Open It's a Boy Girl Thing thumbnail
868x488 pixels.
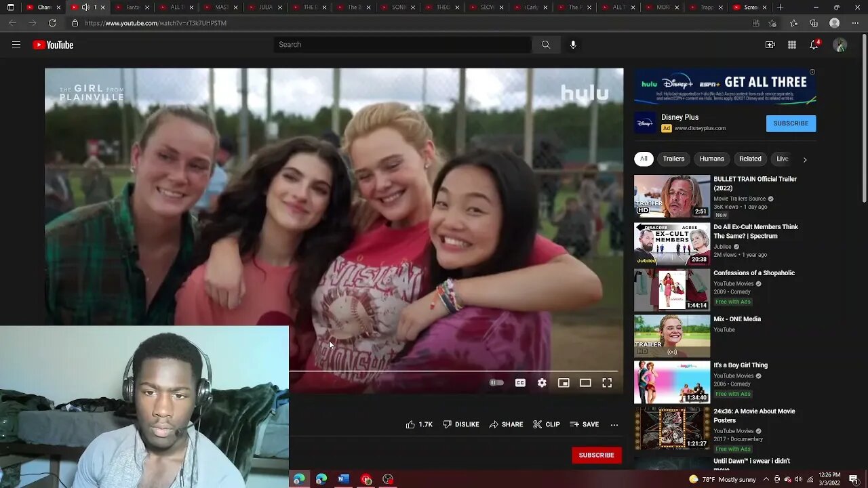tap(672, 382)
